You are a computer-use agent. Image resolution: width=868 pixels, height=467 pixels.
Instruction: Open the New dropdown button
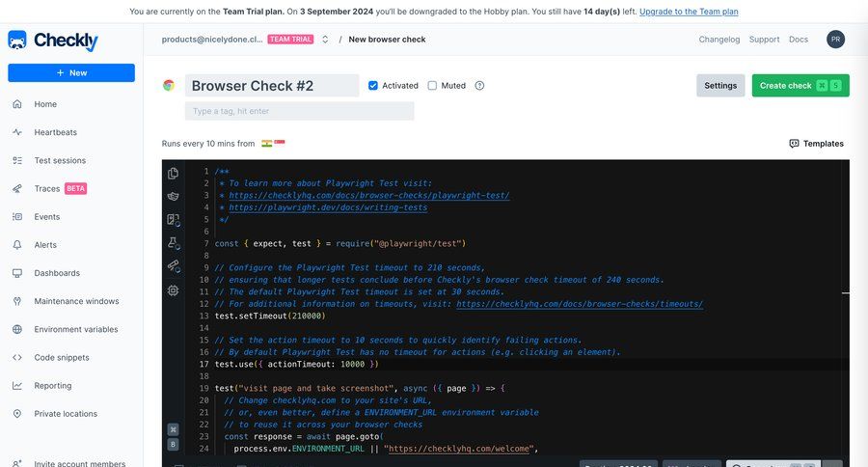click(x=71, y=72)
